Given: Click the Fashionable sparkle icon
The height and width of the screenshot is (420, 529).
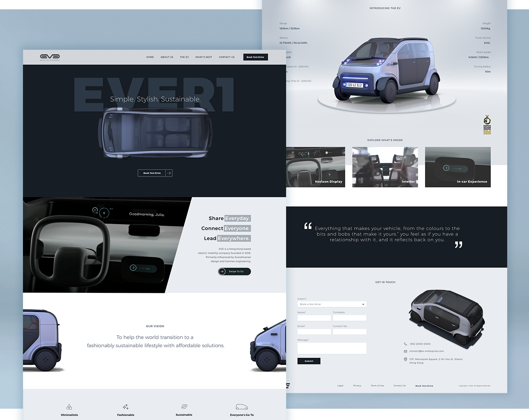Looking at the screenshot, I should pos(125,407).
